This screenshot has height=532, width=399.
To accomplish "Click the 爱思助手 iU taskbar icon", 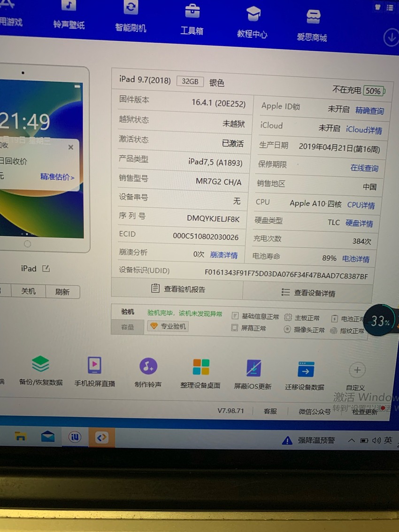I will pos(75,437).
